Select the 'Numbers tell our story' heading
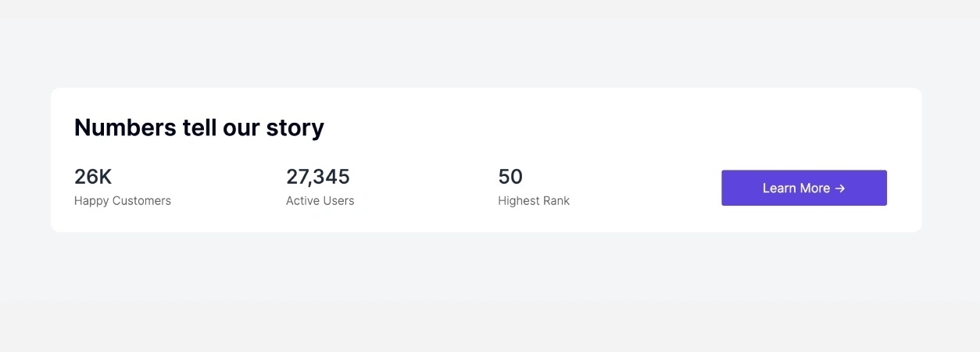Viewport: 980px width, 352px height. (199, 128)
